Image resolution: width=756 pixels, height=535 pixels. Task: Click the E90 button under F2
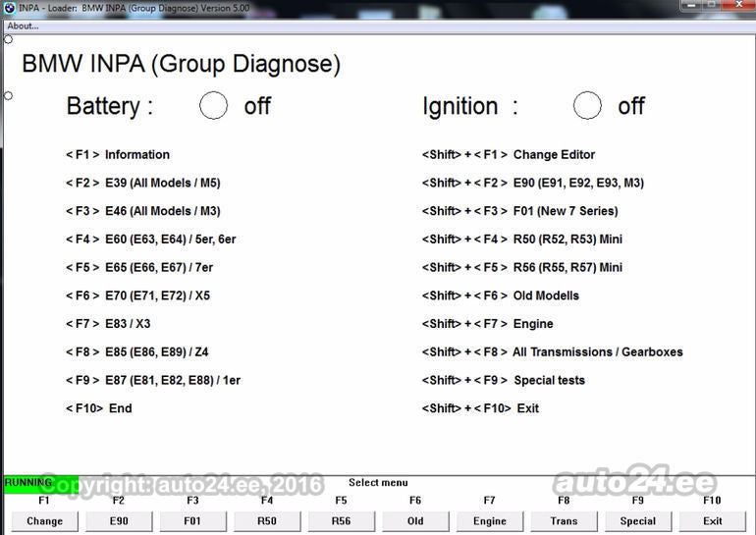119,521
